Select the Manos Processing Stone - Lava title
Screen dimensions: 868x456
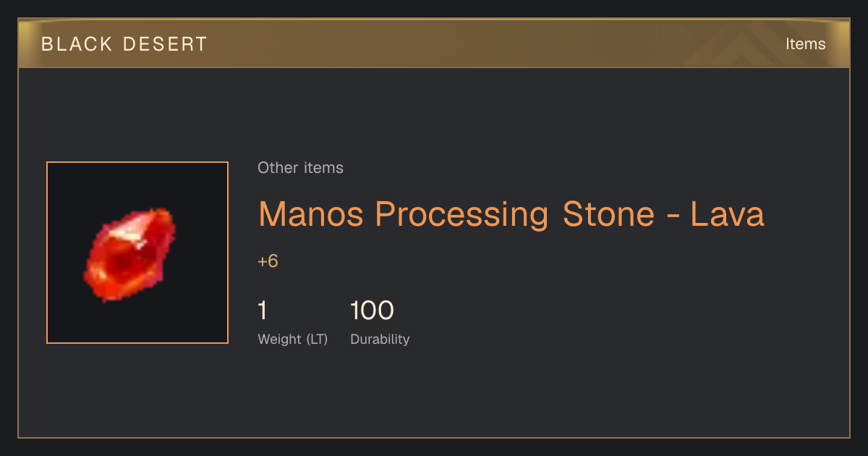coord(511,214)
